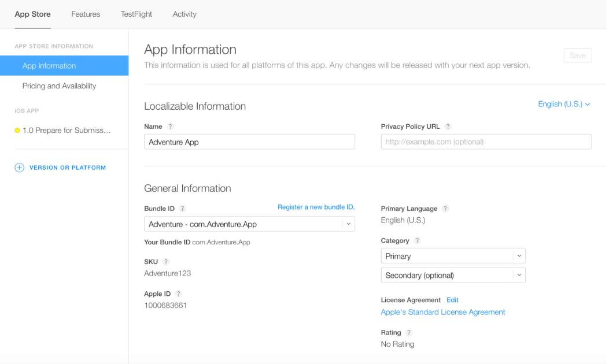Open Register a new bundle ID link

[x=316, y=206]
